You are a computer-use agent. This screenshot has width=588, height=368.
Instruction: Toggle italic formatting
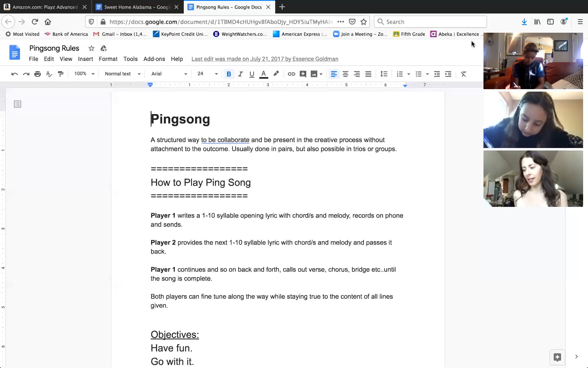[x=240, y=74]
